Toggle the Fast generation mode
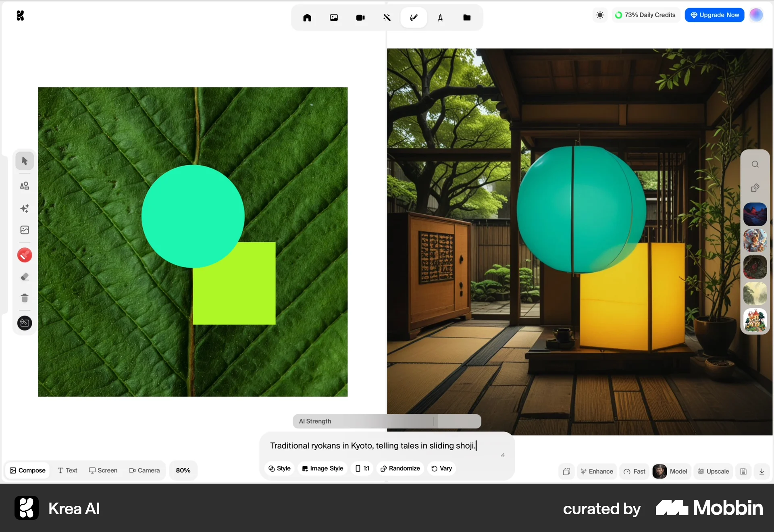 (634, 471)
